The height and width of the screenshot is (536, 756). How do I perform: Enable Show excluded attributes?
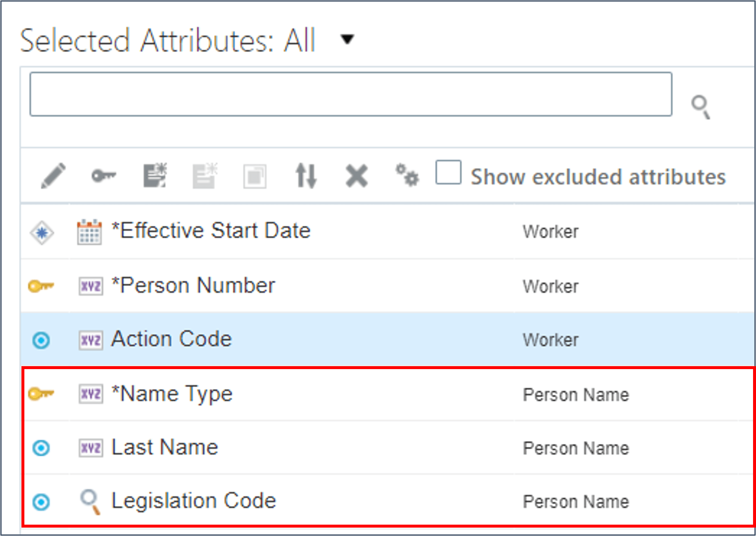tap(448, 172)
